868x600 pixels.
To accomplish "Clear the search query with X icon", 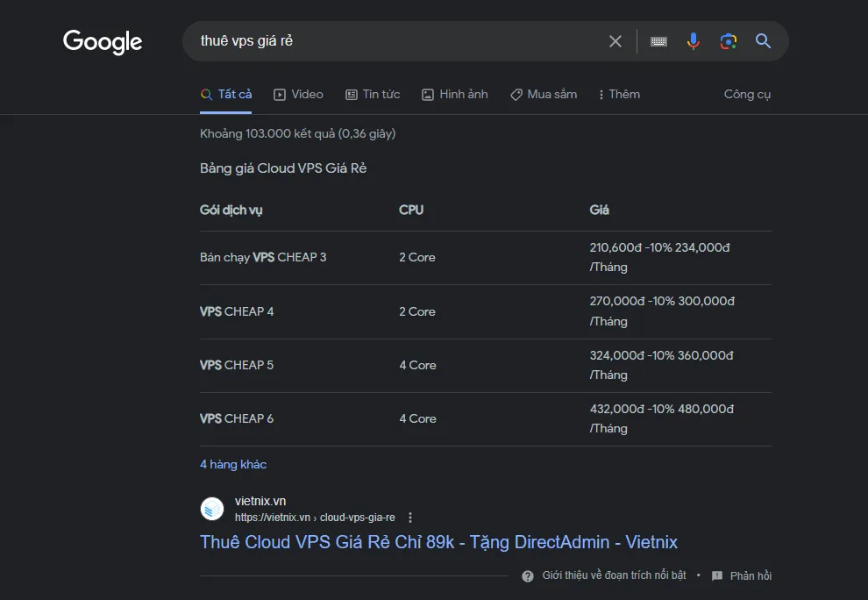I will [615, 41].
